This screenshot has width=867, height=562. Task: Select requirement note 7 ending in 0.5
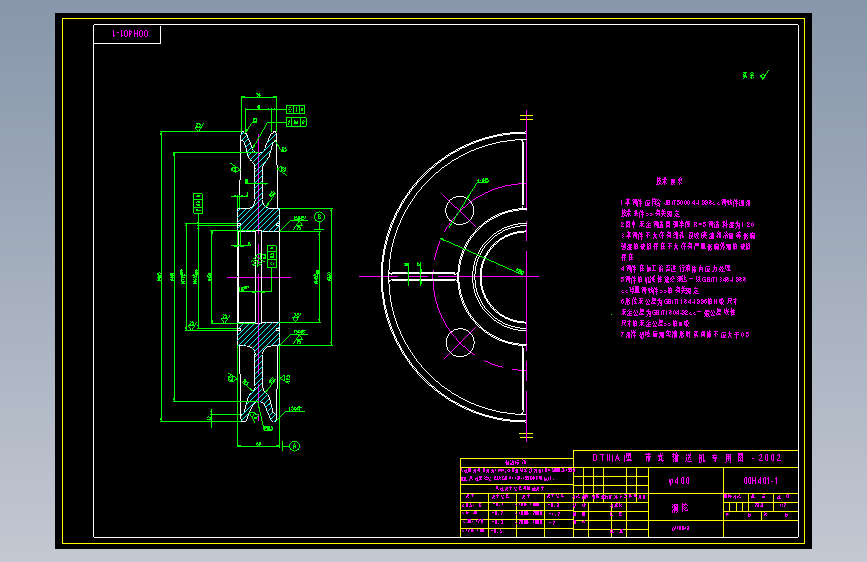point(685,335)
